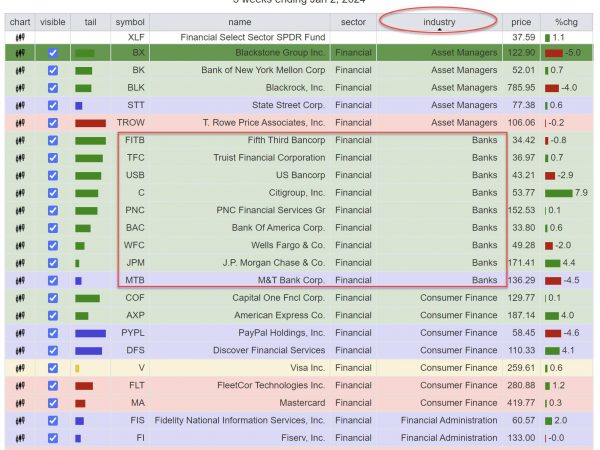Sort by name column header
Screen dimensions: 600x450
tap(240, 22)
